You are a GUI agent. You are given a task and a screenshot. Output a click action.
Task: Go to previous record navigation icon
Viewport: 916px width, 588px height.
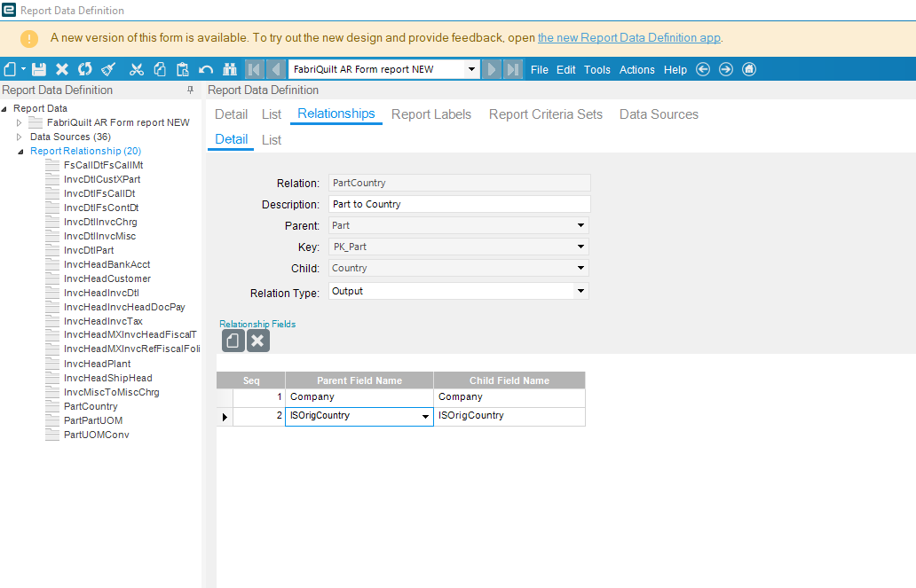(276, 69)
